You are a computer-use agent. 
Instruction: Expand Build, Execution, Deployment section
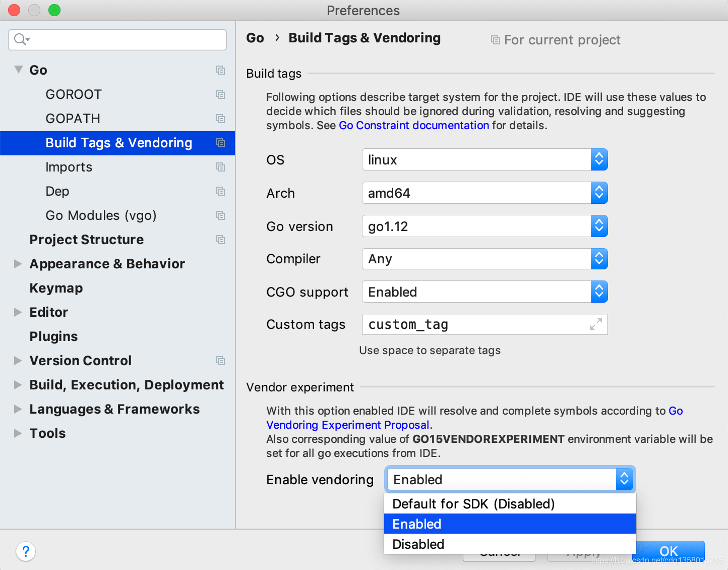tap(18, 385)
